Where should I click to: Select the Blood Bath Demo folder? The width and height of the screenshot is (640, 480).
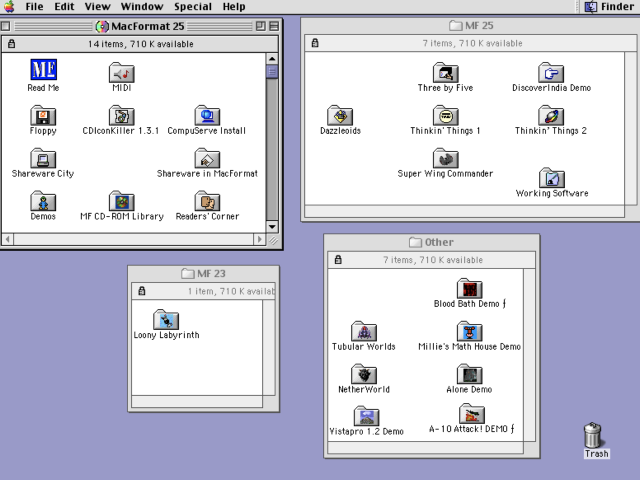pyautogui.click(x=469, y=289)
